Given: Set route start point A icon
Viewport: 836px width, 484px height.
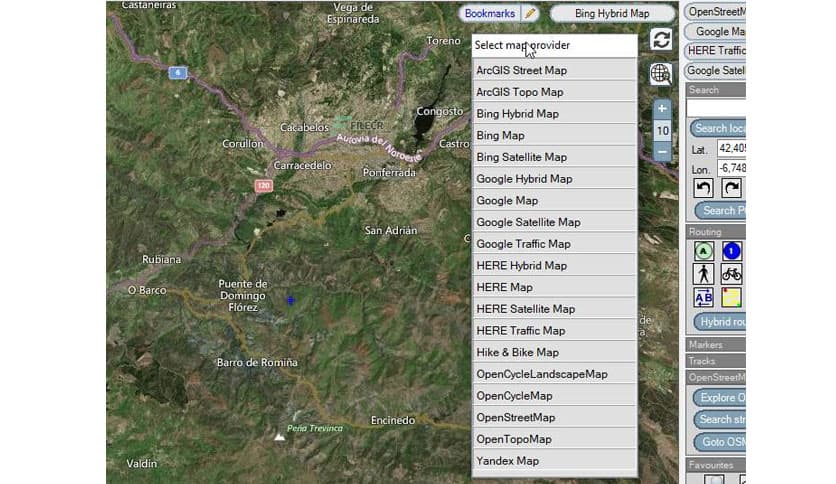Looking at the screenshot, I should (704, 251).
